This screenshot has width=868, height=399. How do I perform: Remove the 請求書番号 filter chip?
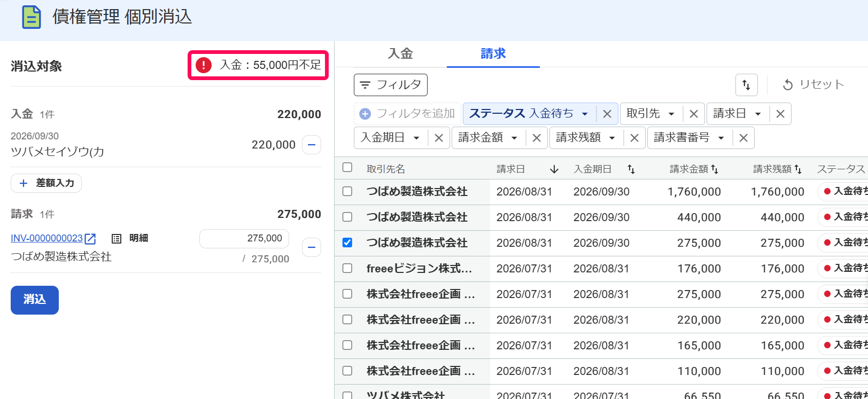743,138
